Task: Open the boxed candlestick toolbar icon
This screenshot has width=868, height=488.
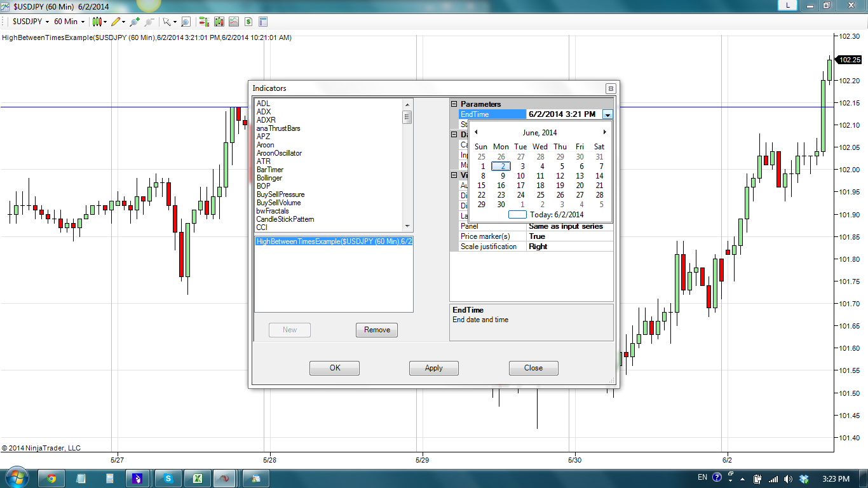Action: [x=219, y=22]
